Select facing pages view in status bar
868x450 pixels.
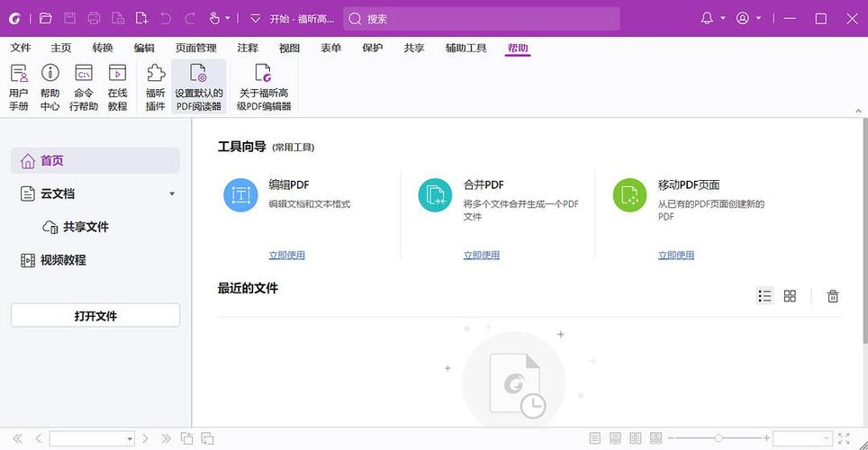pyautogui.click(x=636, y=438)
